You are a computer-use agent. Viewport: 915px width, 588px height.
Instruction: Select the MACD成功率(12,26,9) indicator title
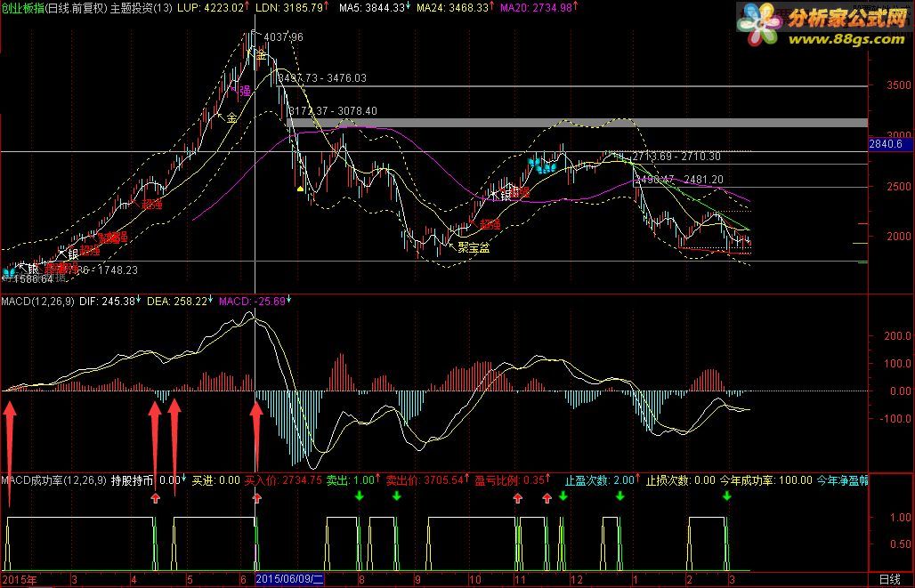53,480
